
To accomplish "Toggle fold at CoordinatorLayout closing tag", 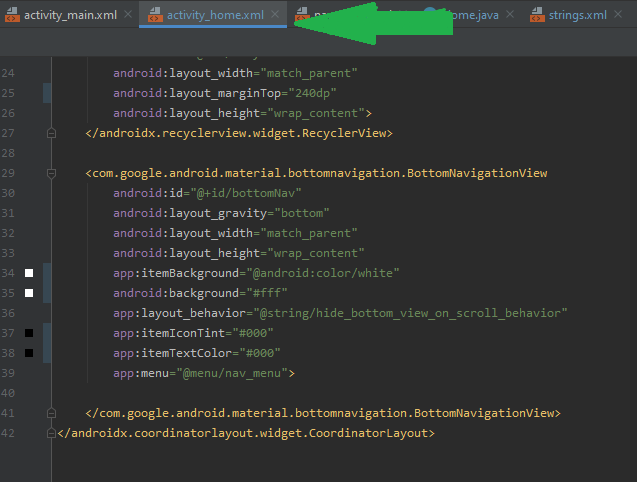I will (51, 433).
